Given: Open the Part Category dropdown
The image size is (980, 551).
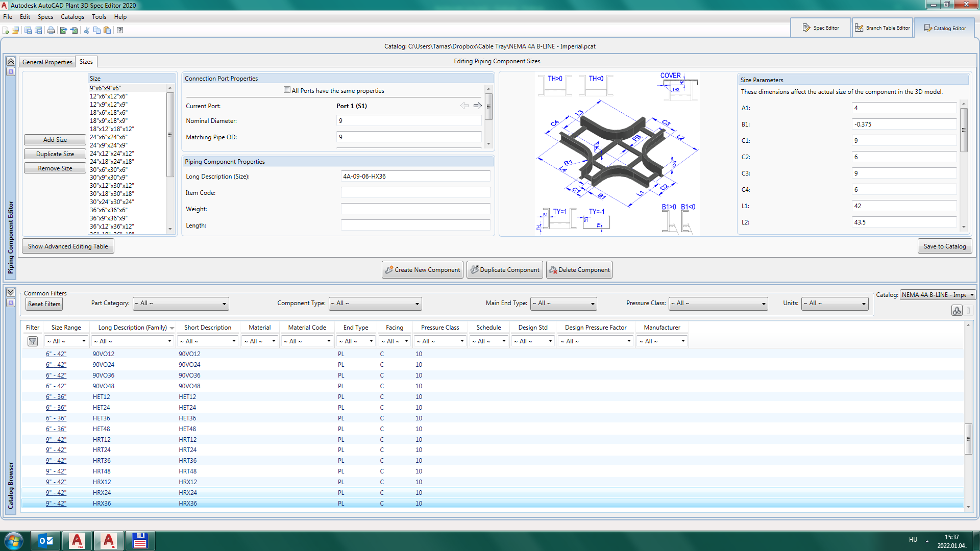Looking at the screenshot, I should pos(181,304).
